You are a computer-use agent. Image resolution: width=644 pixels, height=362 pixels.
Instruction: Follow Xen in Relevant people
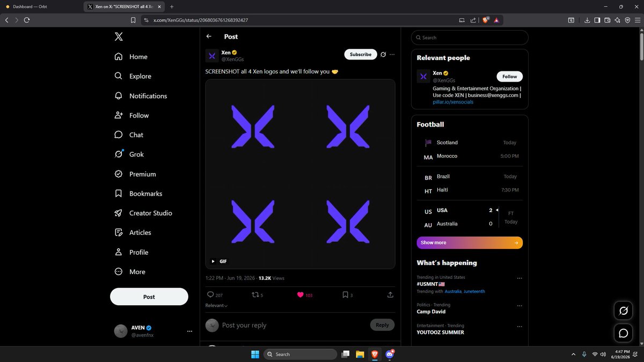510,76
